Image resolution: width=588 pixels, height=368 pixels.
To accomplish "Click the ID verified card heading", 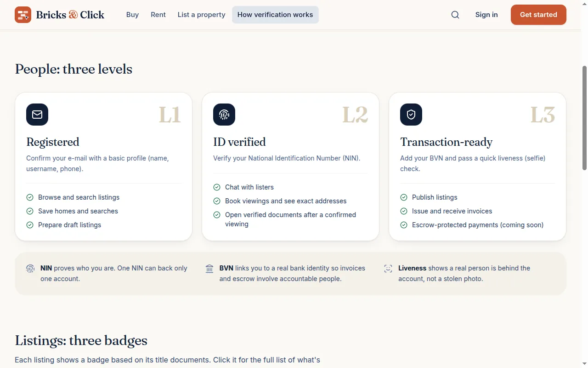I will [239, 142].
